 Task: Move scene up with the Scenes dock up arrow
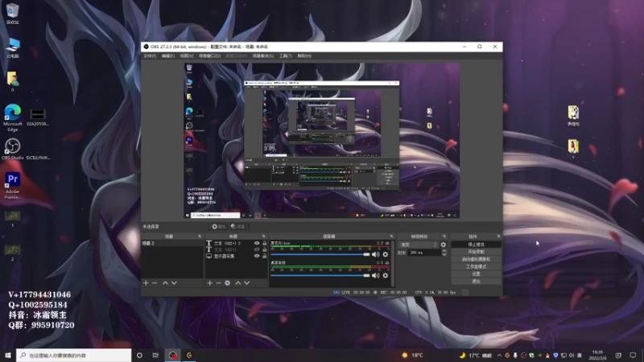165,283
